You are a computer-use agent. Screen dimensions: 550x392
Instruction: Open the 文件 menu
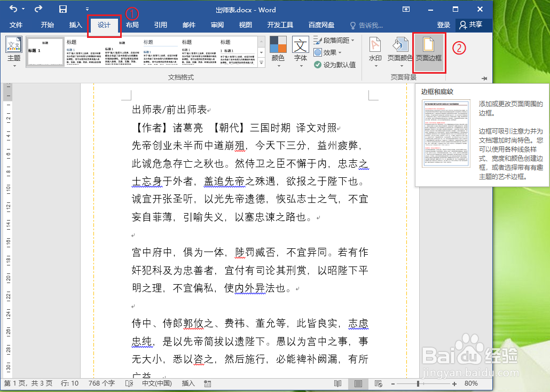pos(17,25)
